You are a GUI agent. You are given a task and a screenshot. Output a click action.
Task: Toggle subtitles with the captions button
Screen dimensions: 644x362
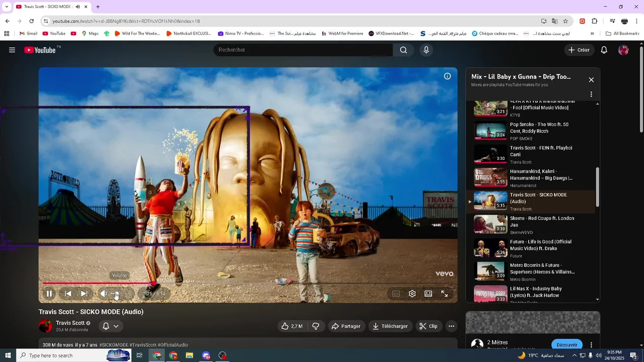[396, 294]
